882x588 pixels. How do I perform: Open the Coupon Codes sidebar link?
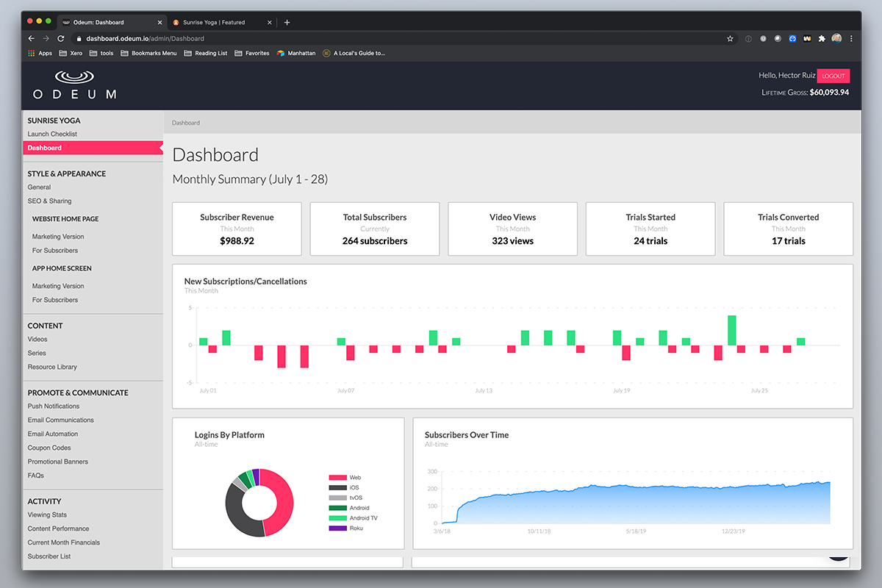[x=49, y=448]
